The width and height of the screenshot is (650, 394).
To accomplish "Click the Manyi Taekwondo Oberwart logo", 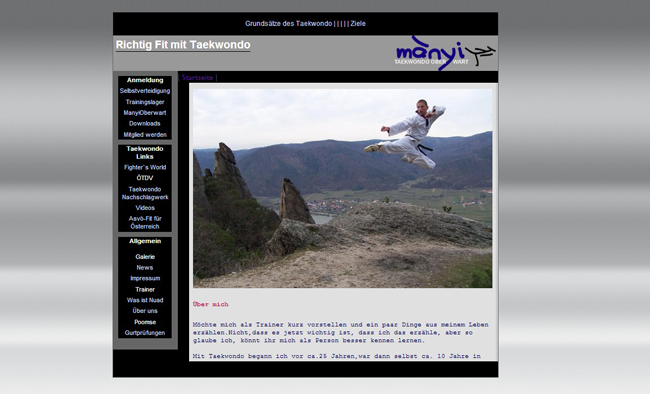I will (445, 53).
